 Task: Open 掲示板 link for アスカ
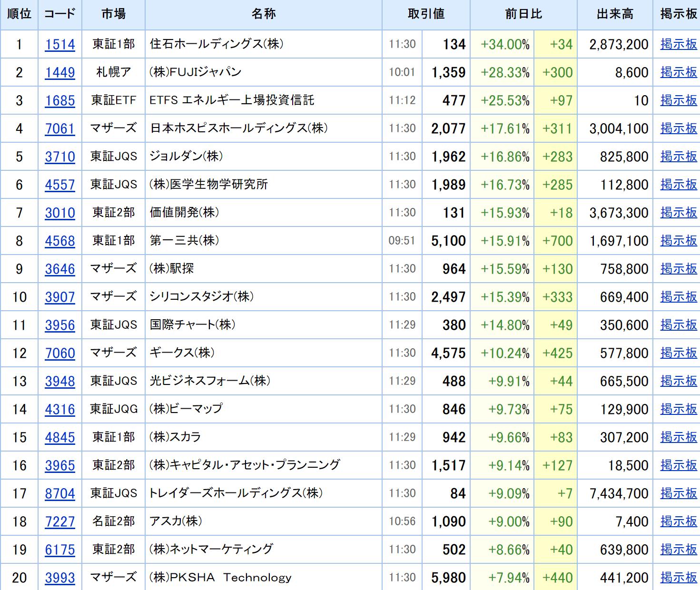pyautogui.click(x=679, y=521)
